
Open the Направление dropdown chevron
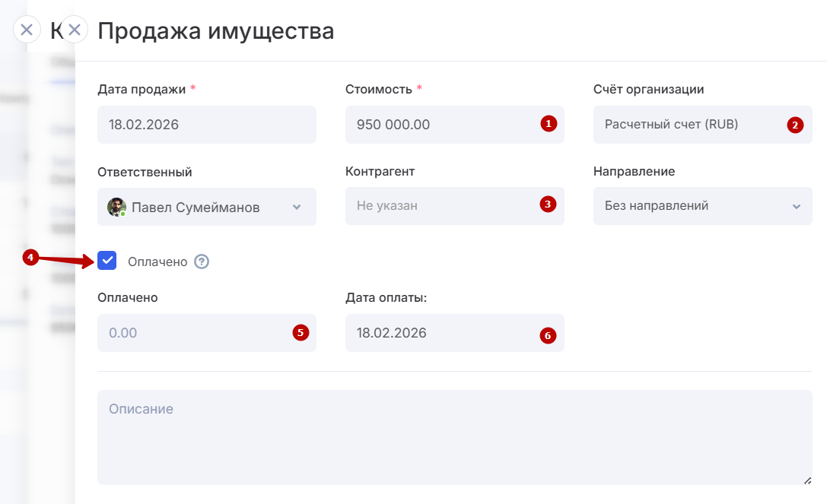click(796, 206)
